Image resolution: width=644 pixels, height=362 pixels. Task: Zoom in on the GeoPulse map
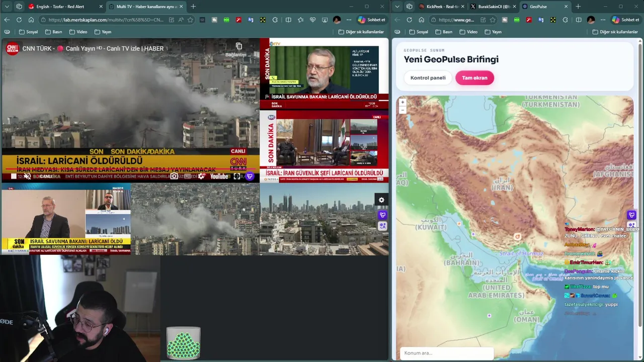click(403, 102)
